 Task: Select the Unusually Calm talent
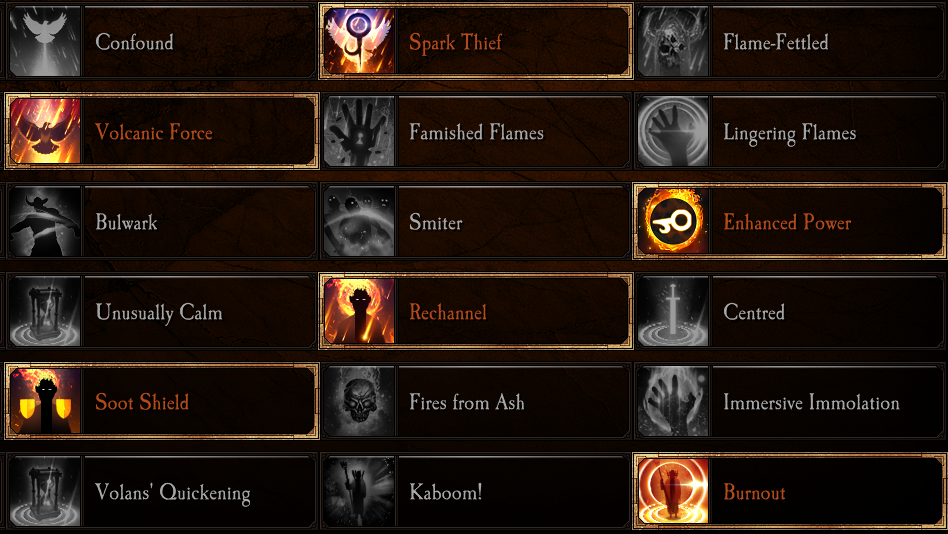[x=162, y=311]
